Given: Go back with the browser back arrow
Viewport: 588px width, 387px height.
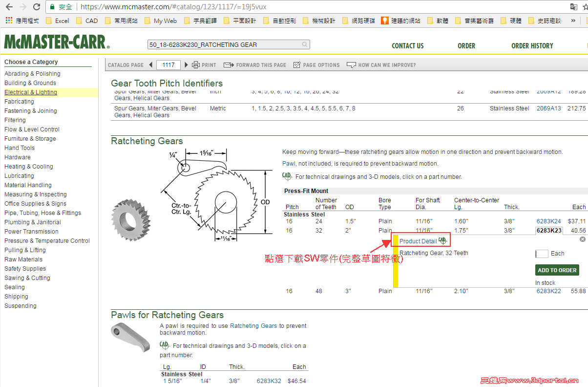Looking at the screenshot, I should tap(9, 7).
